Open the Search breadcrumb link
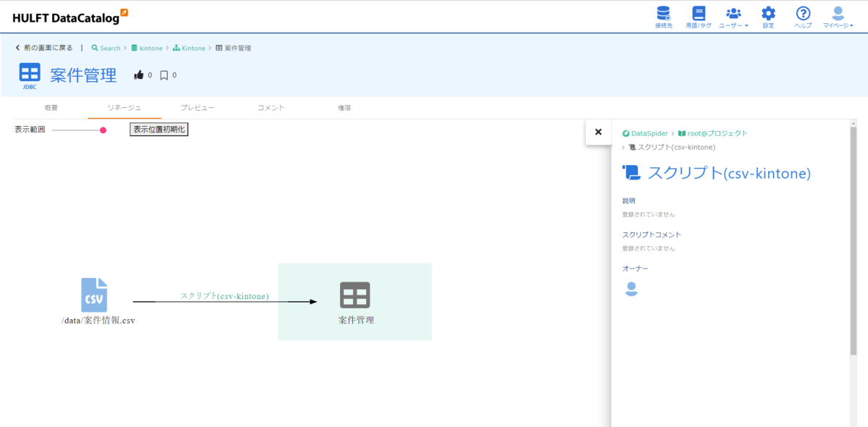This screenshot has height=427, width=868. click(x=106, y=48)
